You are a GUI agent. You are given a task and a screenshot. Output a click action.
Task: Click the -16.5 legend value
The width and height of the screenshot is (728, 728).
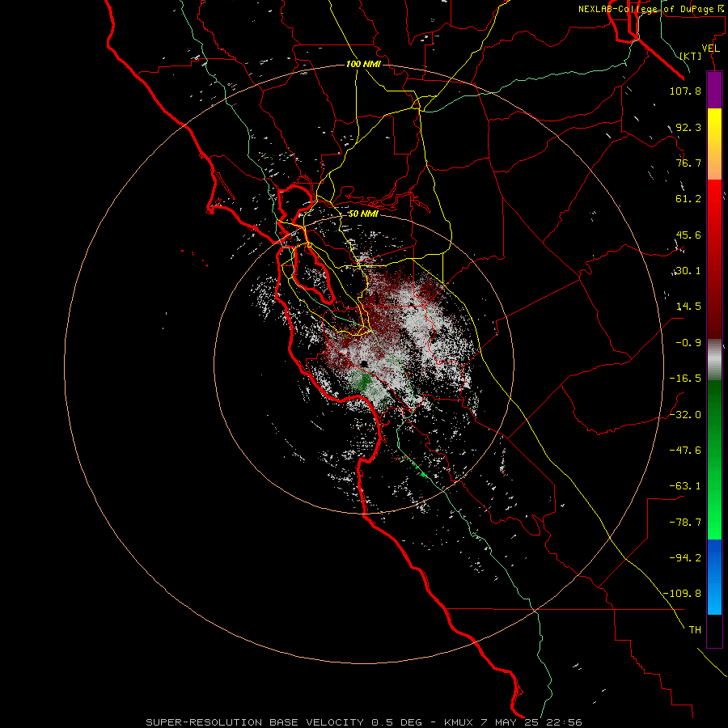pos(685,379)
